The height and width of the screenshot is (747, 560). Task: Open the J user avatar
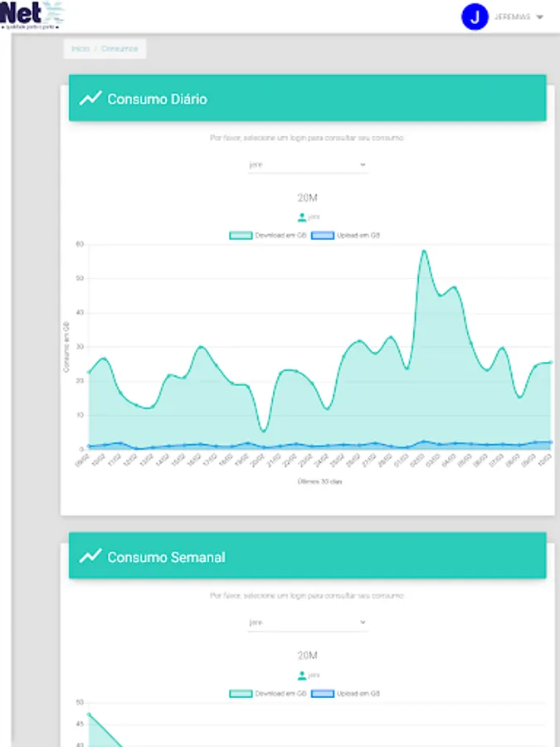coord(475,17)
